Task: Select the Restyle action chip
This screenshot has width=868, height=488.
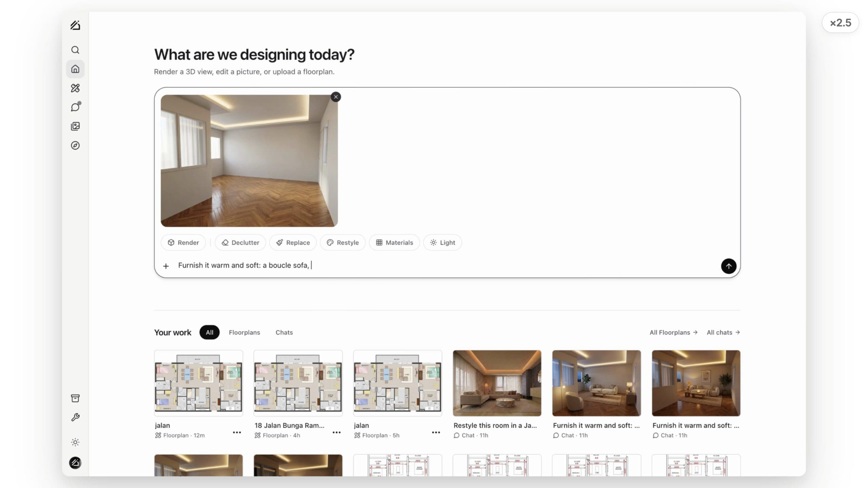Action: (343, 243)
